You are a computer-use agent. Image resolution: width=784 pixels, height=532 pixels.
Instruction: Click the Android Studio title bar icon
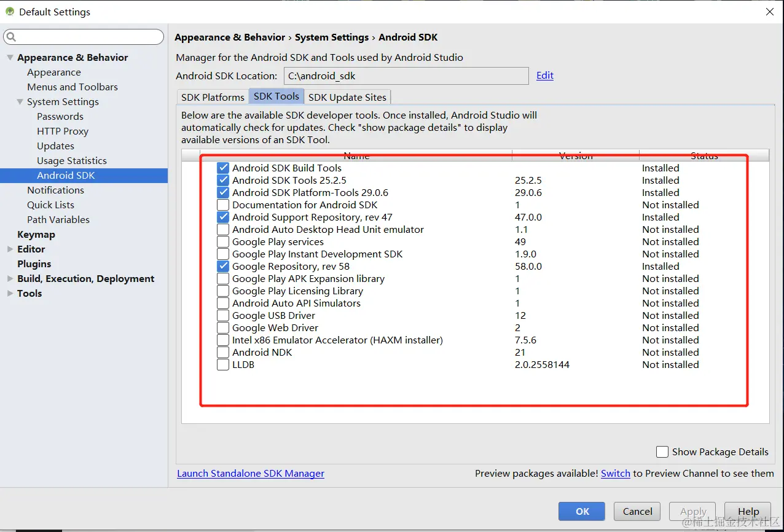pos(10,12)
